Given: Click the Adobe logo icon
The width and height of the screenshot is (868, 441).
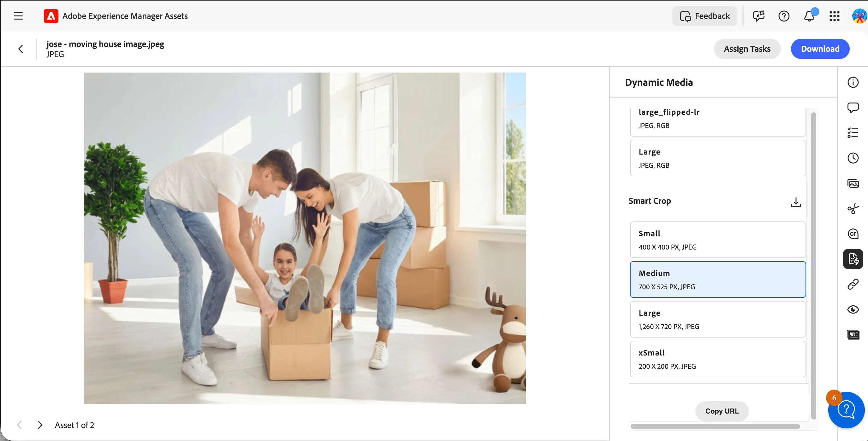Looking at the screenshot, I should coord(51,16).
